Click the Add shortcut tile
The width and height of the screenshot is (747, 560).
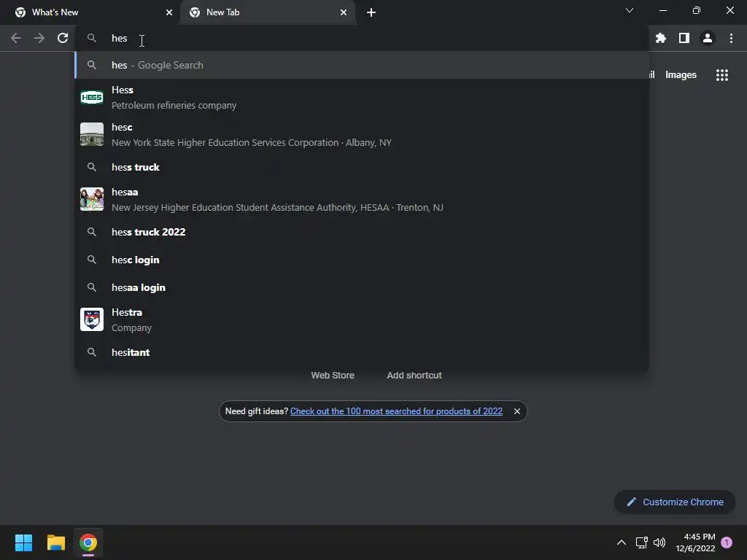click(x=414, y=376)
